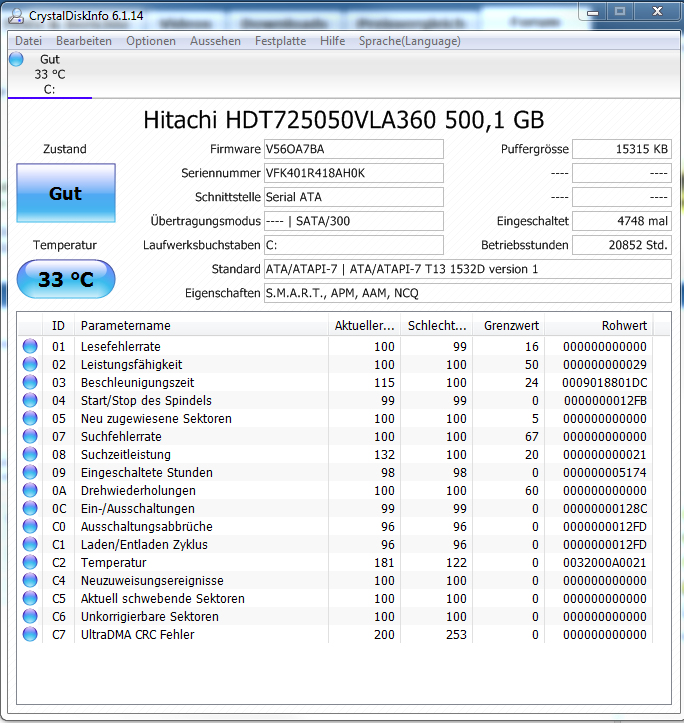Click raw value 00000000128C
Image resolution: width=684 pixels, height=723 pixels.
605,508
